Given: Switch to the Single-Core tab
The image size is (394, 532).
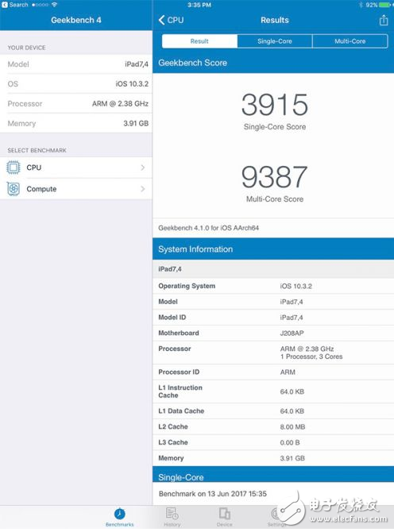Looking at the screenshot, I should [x=275, y=41].
